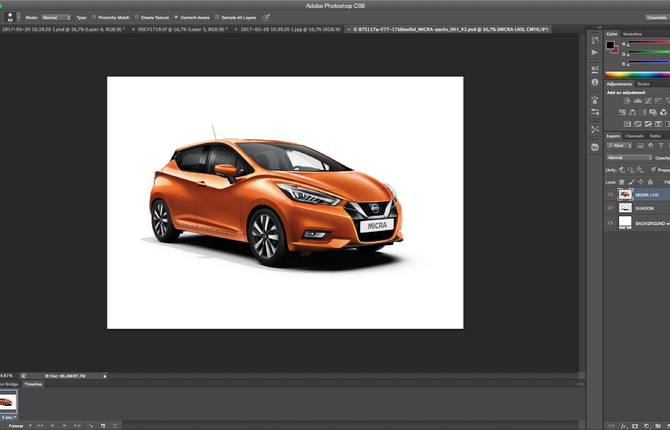Add a Levels adjustment
Image resolution: width=670 pixels, height=430 pixels.
pyautogui.click(x=638, y=101)
